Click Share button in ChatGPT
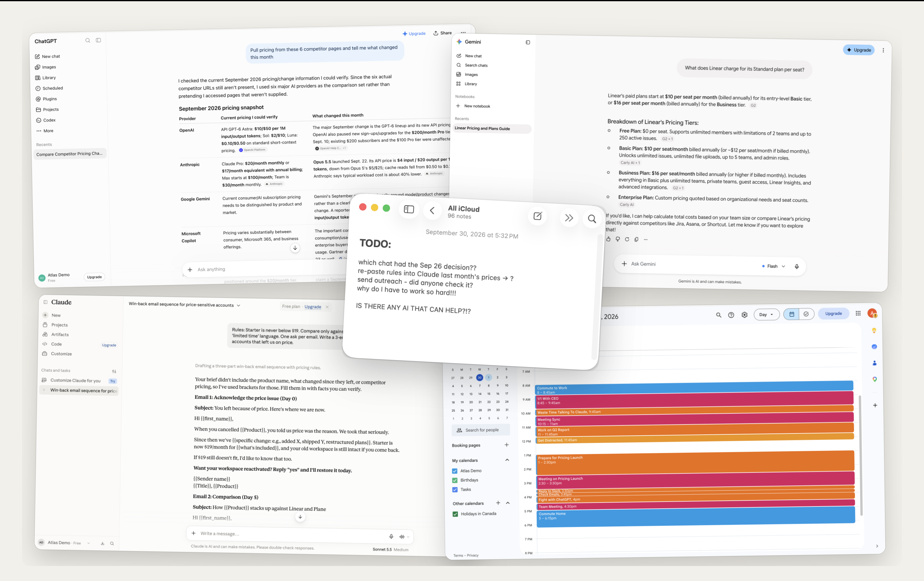Image resolution: width=924 pixels, height=581 pixels. click(442, 33)
